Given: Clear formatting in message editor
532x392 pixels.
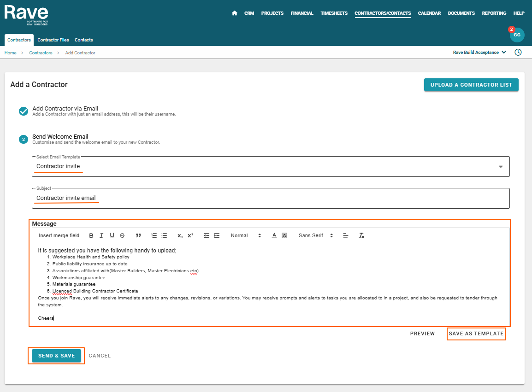Looking at the screenshot, I should point(361,235).
